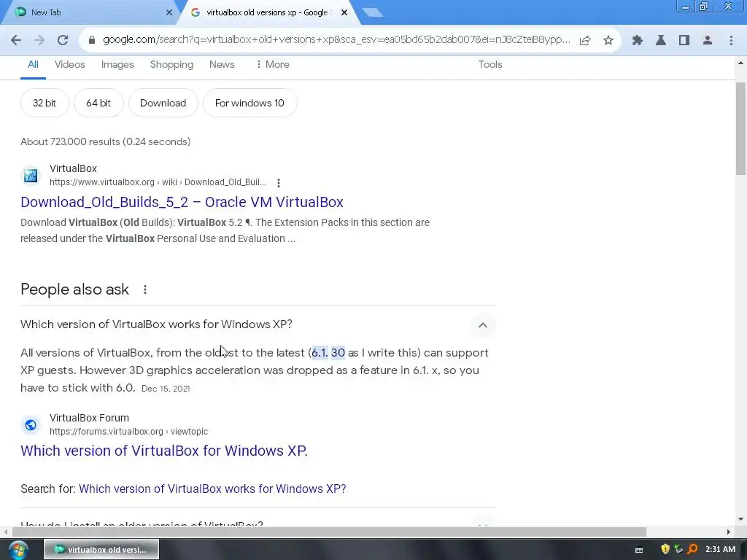Viewport: 747px width, 560px height.
Task: Bookmark this page with the star icon
Action: point(608,41)
